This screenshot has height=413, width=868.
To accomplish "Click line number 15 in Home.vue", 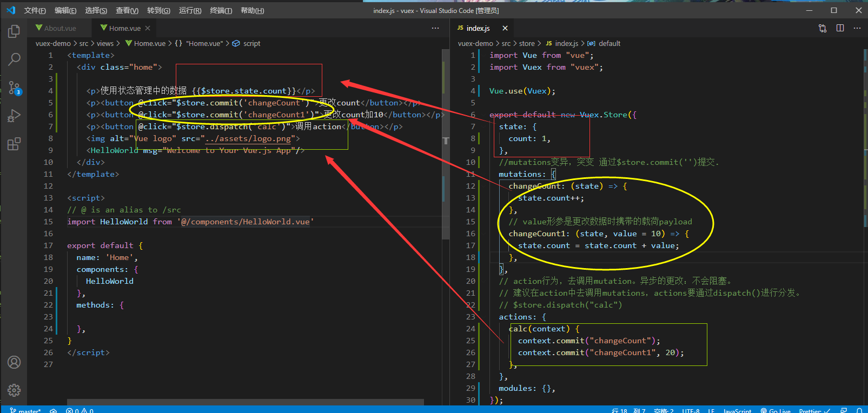I will [48, 222].
